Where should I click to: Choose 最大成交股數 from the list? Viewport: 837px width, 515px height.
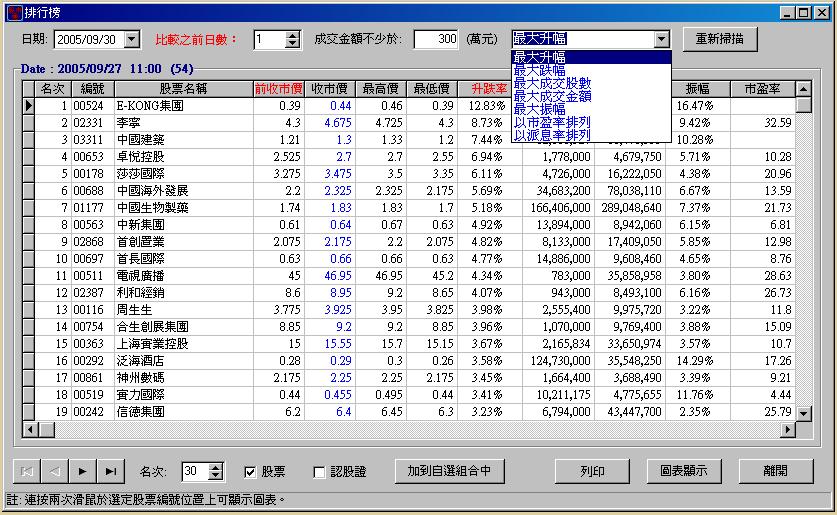tap(591, 83)
